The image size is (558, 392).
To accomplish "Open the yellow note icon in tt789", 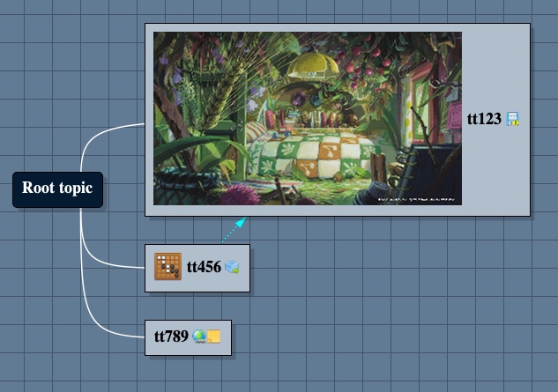I will [x=214, y=337].
